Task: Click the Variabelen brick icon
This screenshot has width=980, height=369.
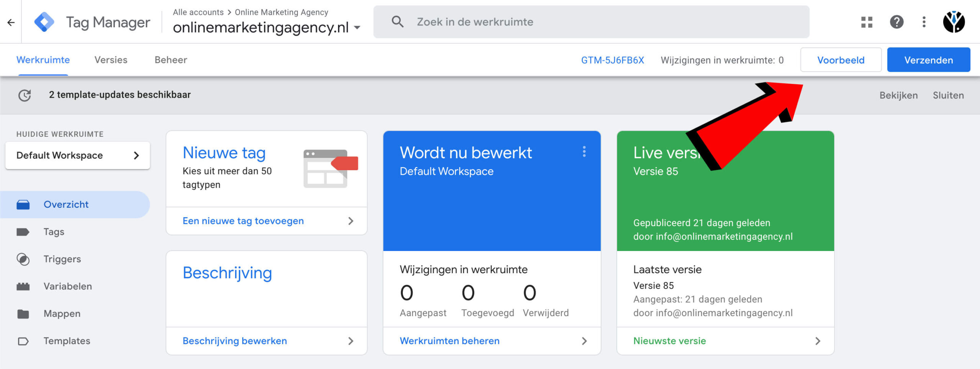Action: point(23,286)
